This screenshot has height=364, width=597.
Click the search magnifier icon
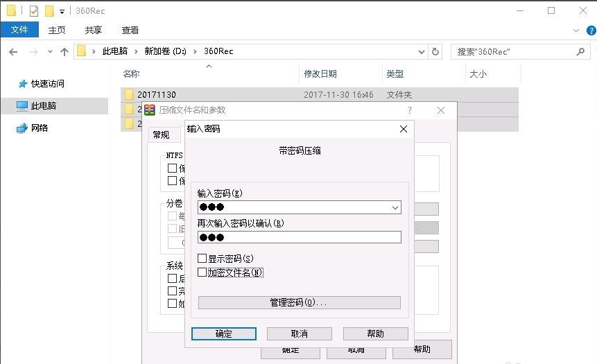click(580, 51)
